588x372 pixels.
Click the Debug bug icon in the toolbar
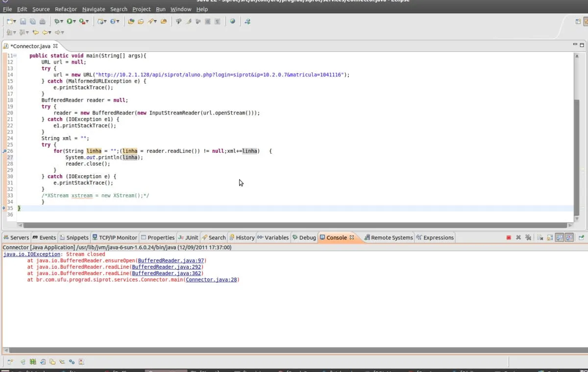[x=57, y=22]
